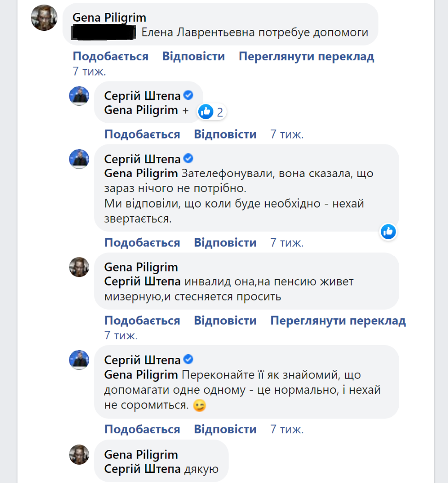The image size is (448, 483).
Task: Click Gena Piligrim's avatar on 'инвалид она' comment
Action: click(x=79, y=267)
